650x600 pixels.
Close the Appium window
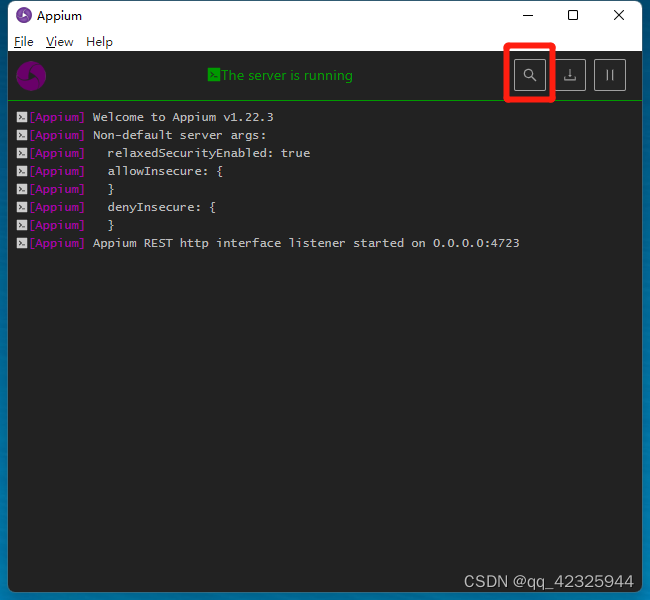coord(619,15)
